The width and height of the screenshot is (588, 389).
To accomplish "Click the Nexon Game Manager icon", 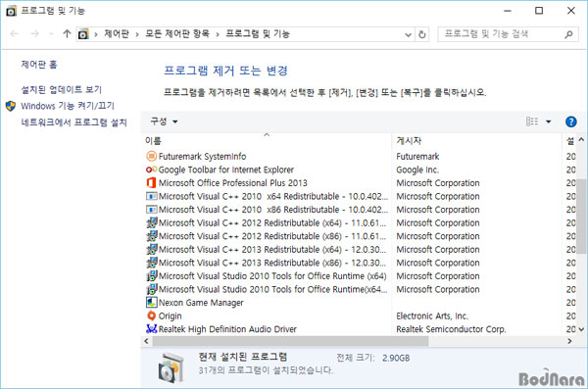I will (151, 303).
